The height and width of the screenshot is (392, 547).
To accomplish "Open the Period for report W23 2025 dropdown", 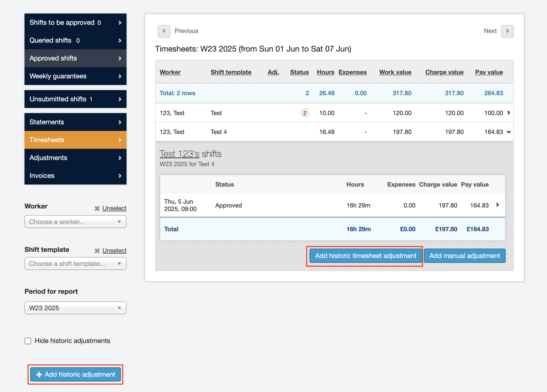I will coord(76,308).
